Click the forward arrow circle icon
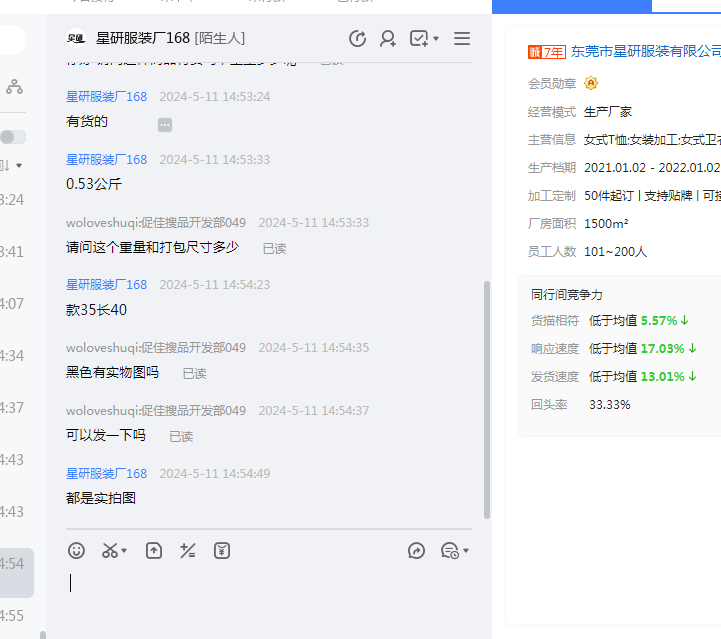Viewport: 721px width, 639px height. tap(417, 550)
